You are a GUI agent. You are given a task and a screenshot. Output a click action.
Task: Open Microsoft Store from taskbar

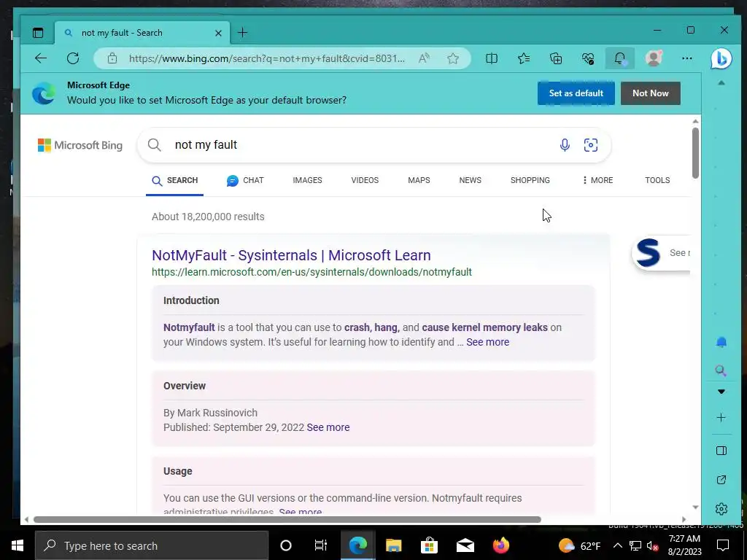(429, 545)
